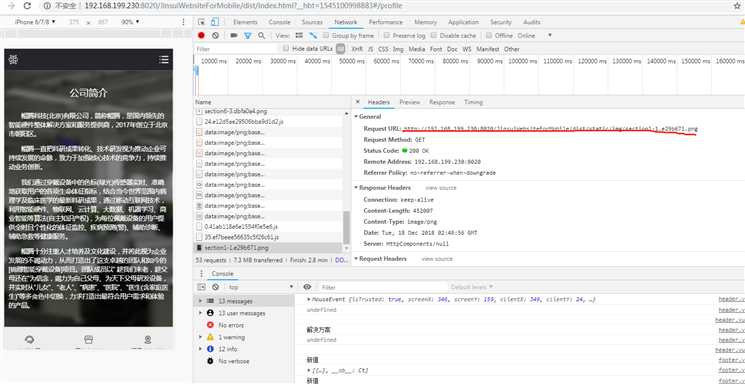Enable Group by frame checkbox
Screen dimensions: 745x384
(326, 36)
